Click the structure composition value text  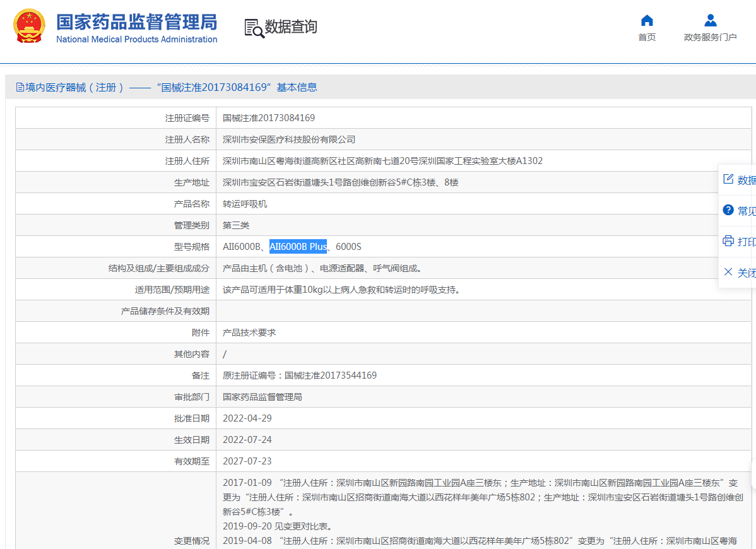point(322,268)
